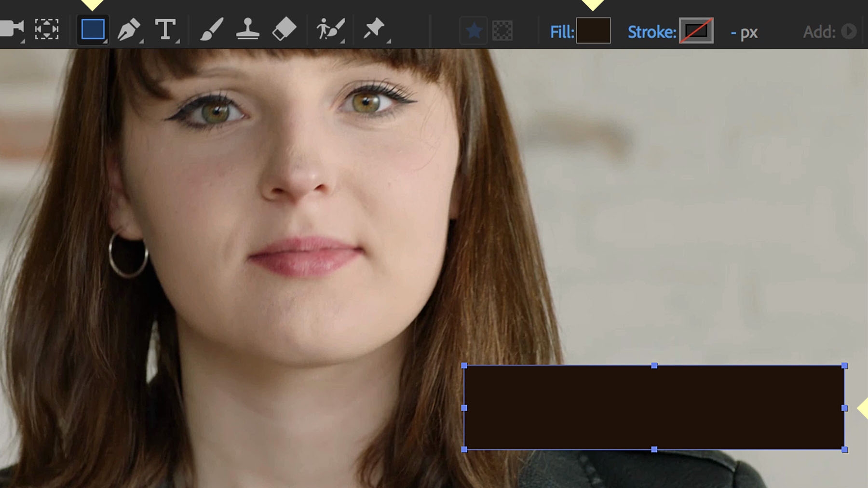Select the Roto Brush tool

point(329,29)
